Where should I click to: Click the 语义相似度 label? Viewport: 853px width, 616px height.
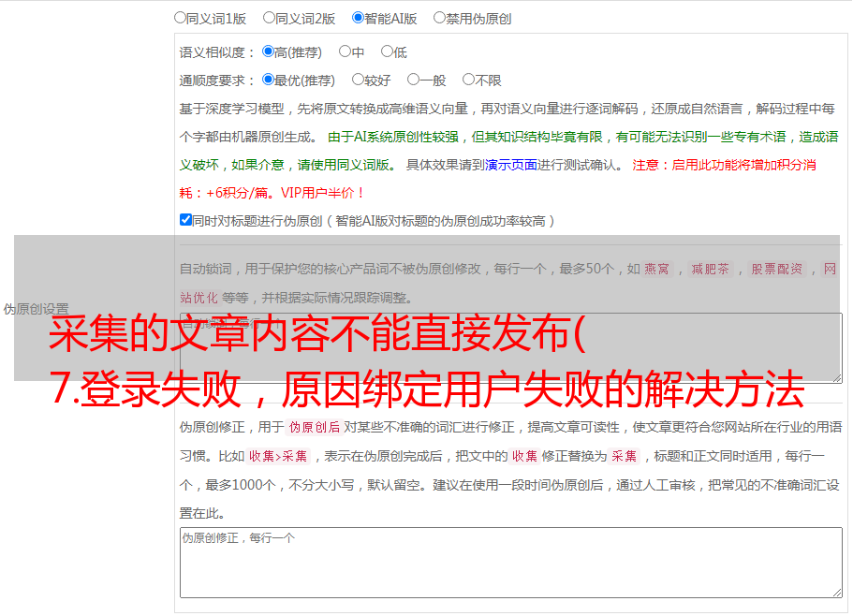213,52
